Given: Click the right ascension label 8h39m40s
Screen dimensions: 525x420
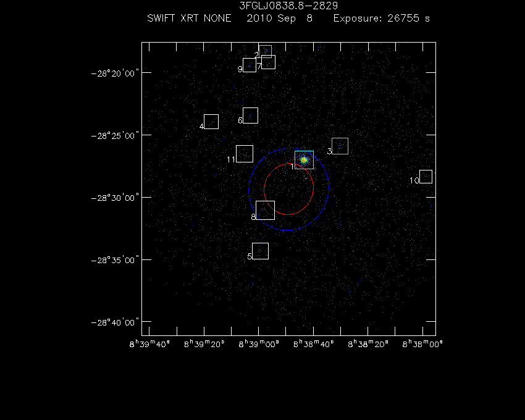Looking at the screenshot, I should (x=149, y=344).
